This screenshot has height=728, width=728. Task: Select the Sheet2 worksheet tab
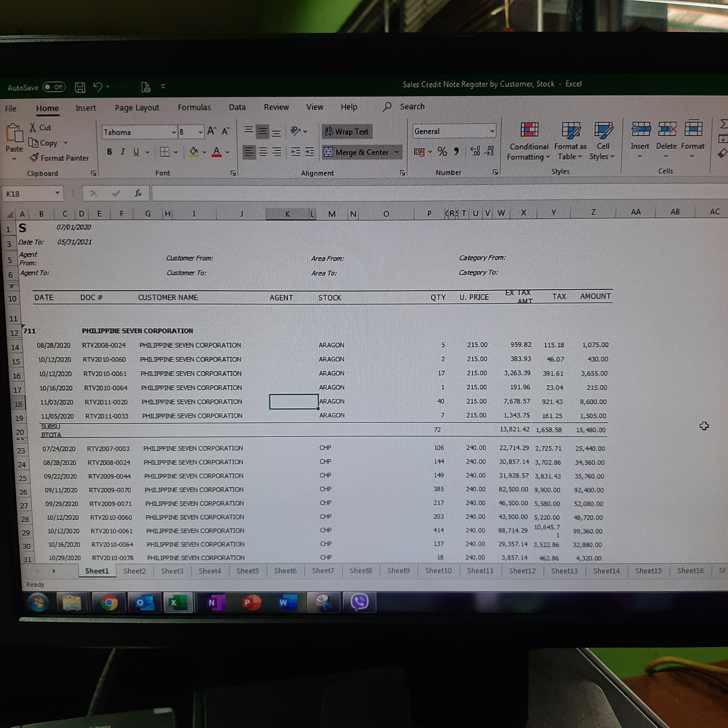(134, 571)
